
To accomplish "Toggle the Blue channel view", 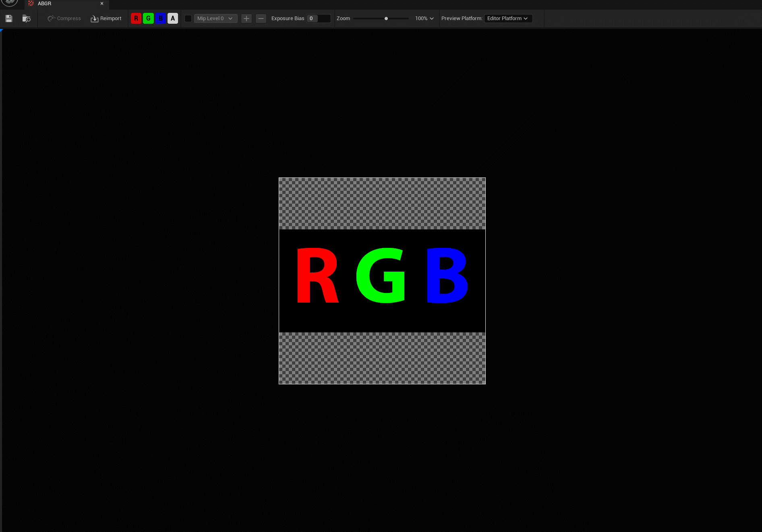I will tap(160, 19).
